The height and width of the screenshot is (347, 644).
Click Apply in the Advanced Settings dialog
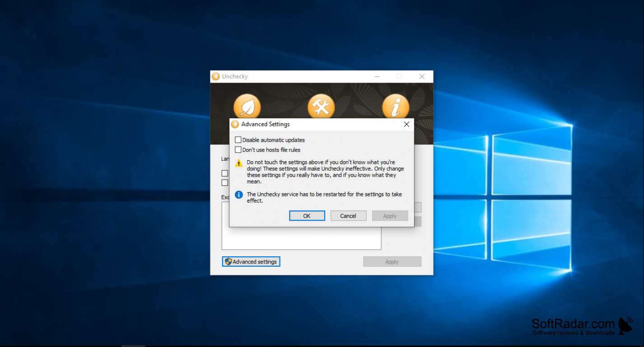coord(390,216)
